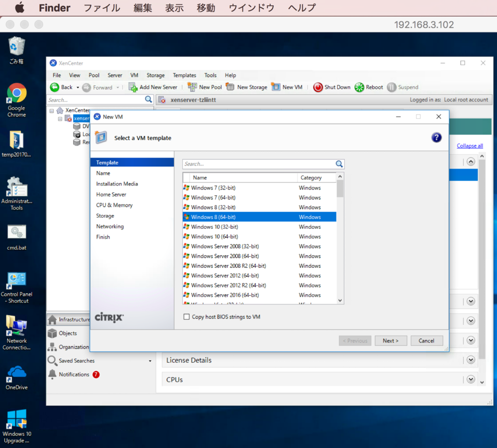Open the XenCenter File menu
The height and width of the screenshot is (448, 497).
point(57,75)
